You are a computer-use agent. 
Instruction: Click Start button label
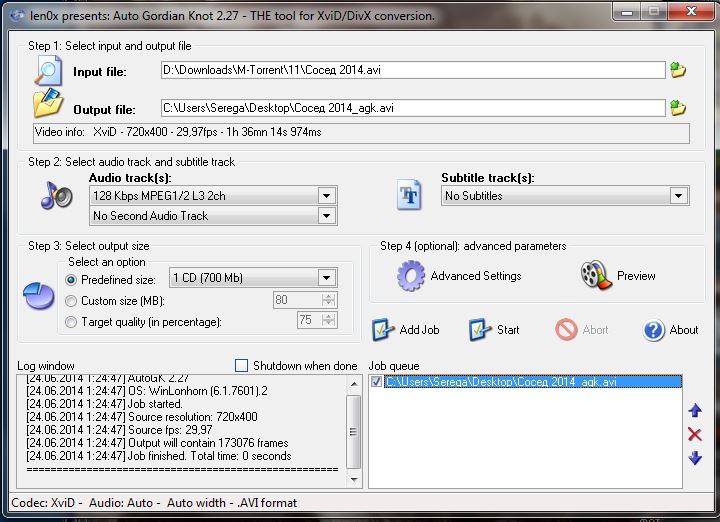pyautogui.click(x=508, y=330)
